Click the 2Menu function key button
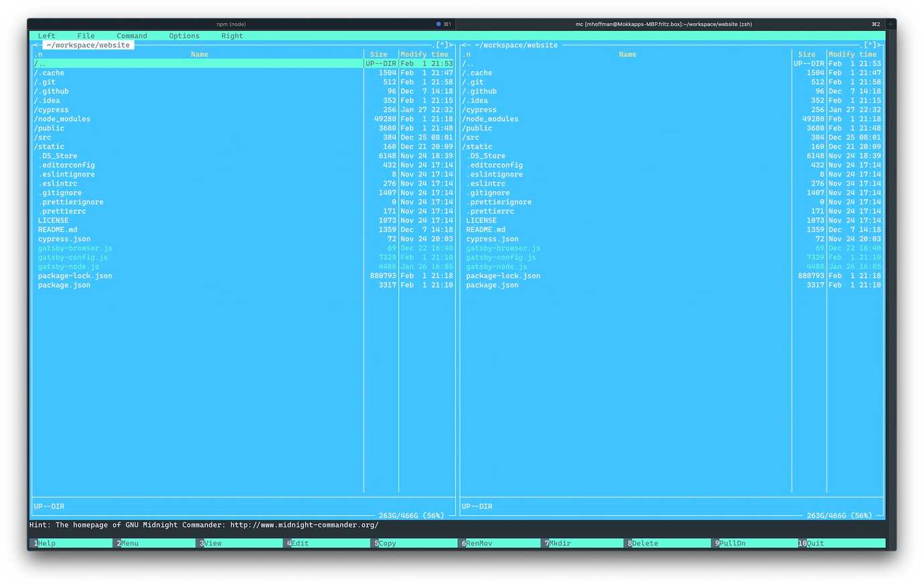Viewport: 924px width, 587px height. 155,543
